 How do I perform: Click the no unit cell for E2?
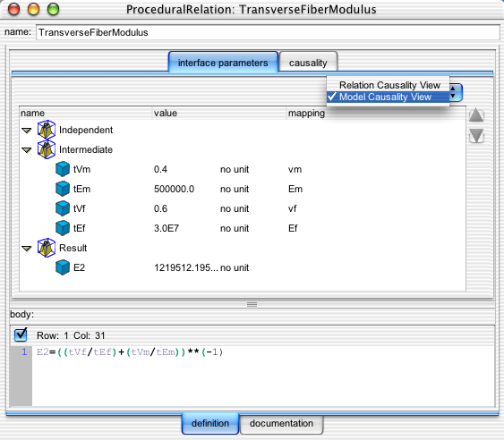(x=235, y=267)
